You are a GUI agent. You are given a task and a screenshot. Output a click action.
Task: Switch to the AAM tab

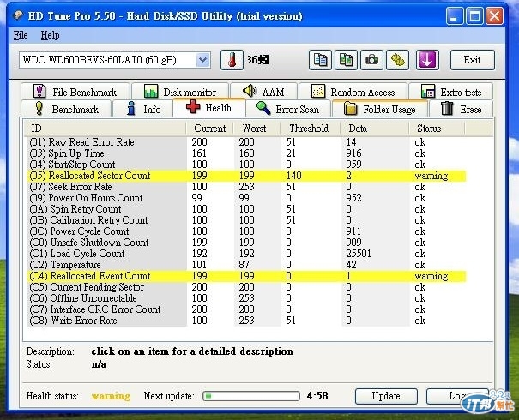(x=264, y=92)
